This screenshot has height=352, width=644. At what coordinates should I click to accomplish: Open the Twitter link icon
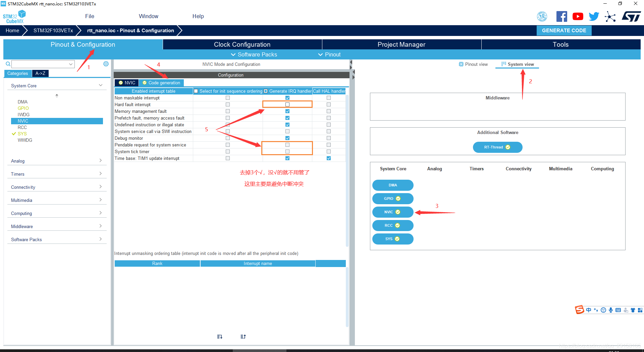click(x=594, y=16)
